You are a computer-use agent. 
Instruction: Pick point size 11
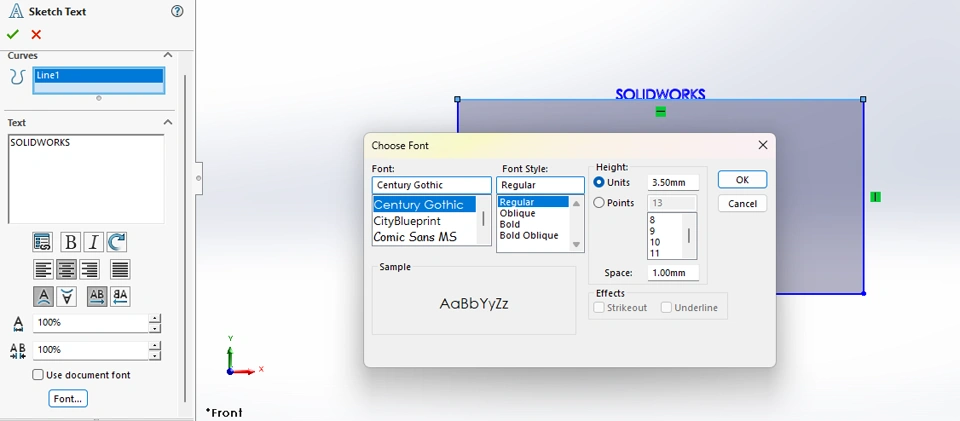(x=654, y=253)
